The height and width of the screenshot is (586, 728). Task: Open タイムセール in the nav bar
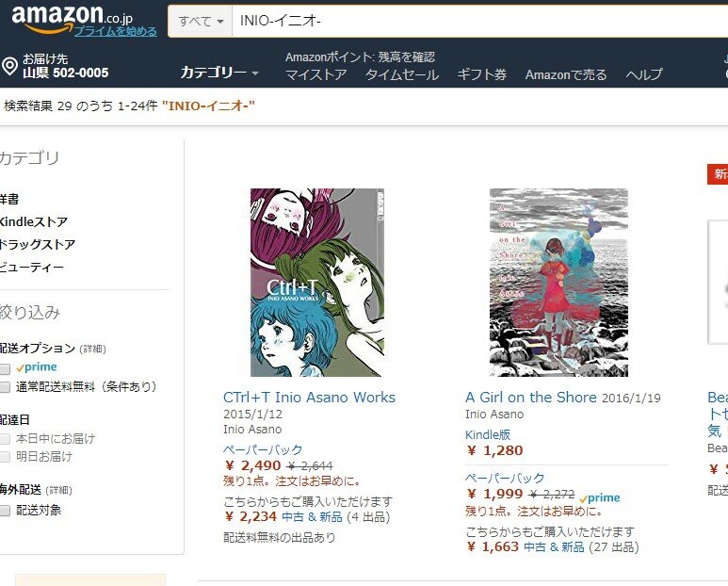tap(401, 74)
